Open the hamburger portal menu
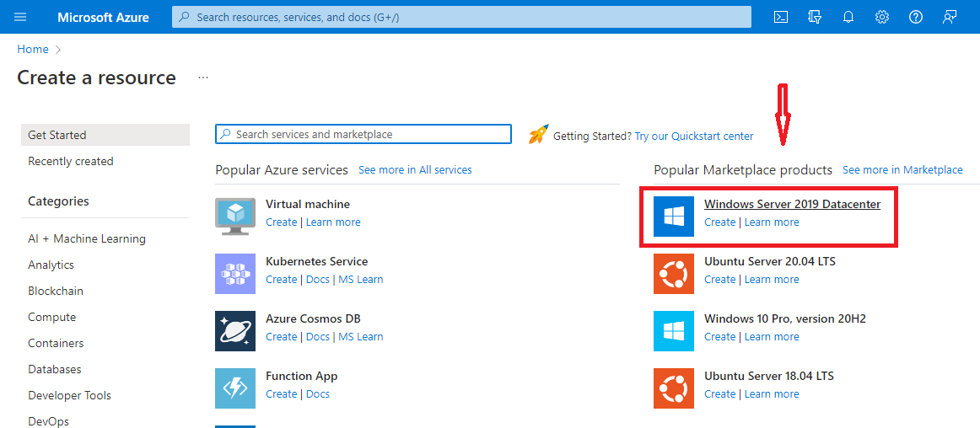The height and width of the screenshot is (428, 980). coord(20,17)
